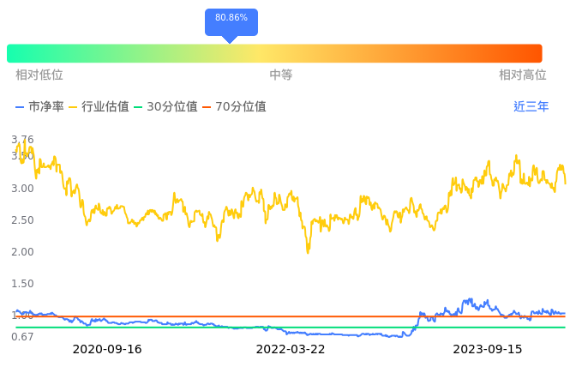
Task: Click the 80.86% percentile tooltip bubble
Action: (x=231, y=18)
